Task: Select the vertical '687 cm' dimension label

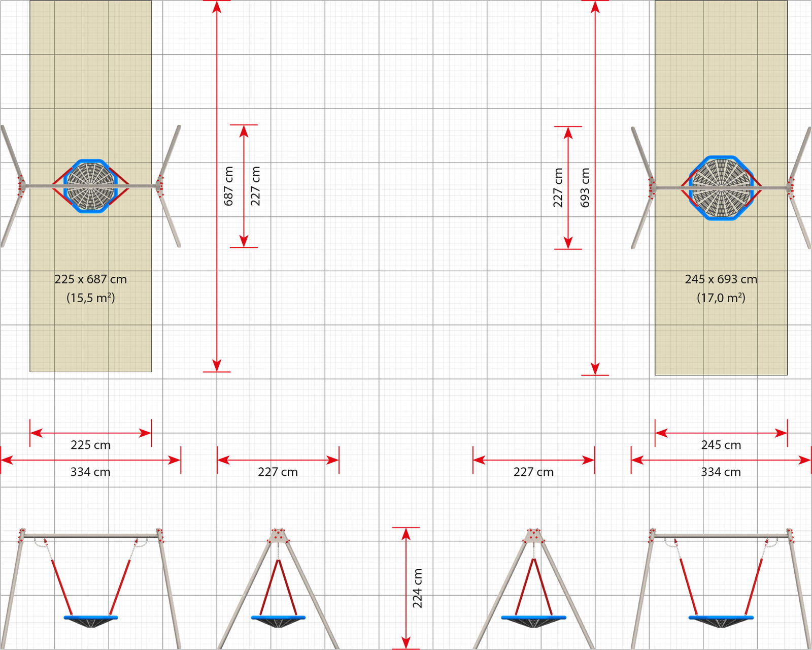Action: (x=229, y=186)
